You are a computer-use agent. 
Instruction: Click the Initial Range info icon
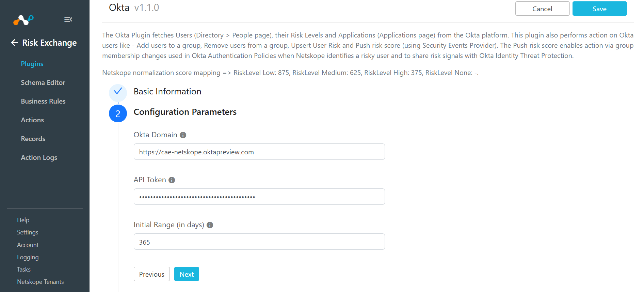(210, 225)
